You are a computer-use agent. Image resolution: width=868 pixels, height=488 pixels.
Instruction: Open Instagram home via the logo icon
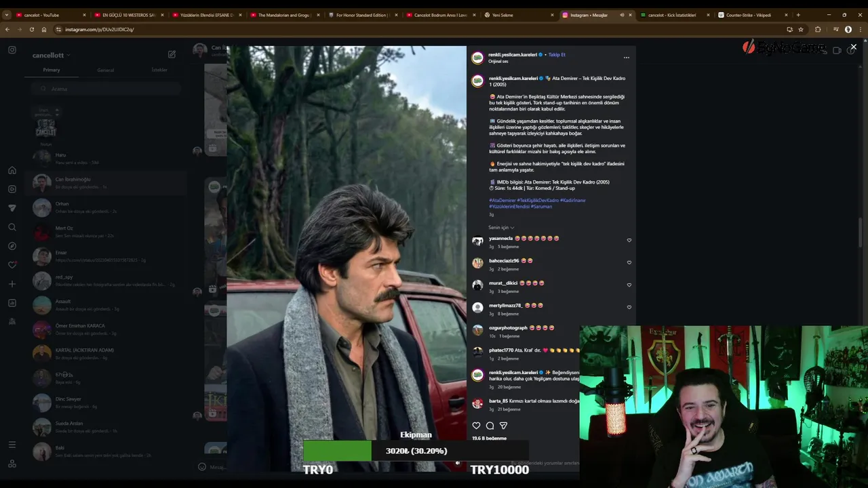(12, 49)
